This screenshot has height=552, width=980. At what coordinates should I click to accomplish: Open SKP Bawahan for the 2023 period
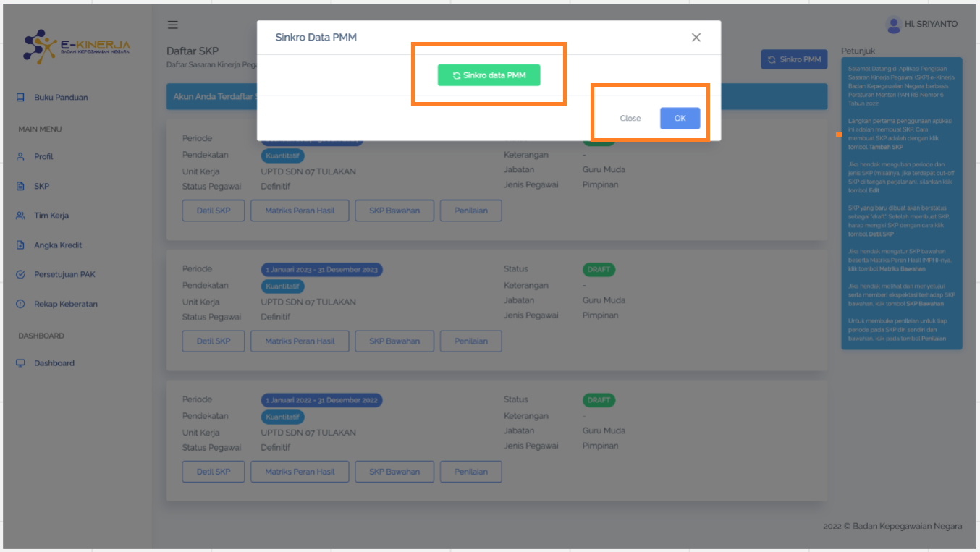[394, 341]
